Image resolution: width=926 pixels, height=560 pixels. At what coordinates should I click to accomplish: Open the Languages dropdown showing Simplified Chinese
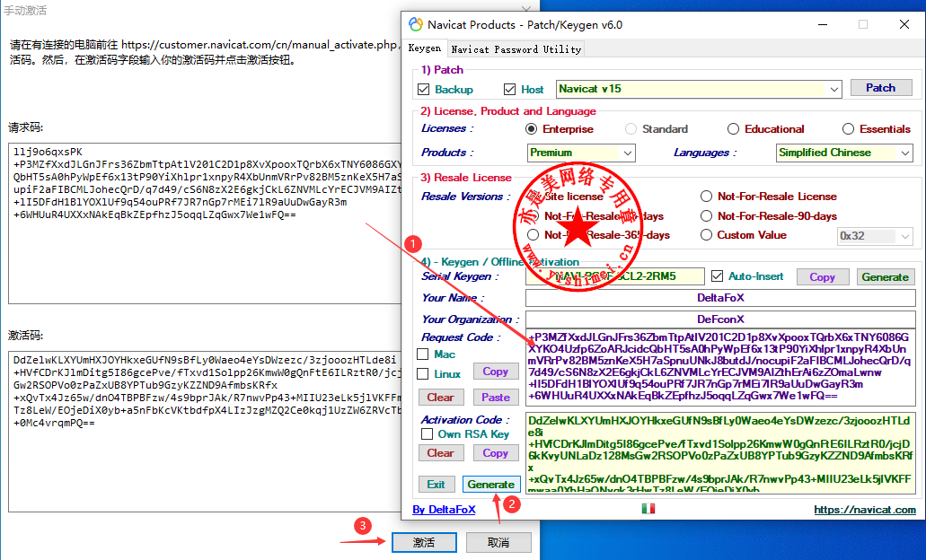844,153
